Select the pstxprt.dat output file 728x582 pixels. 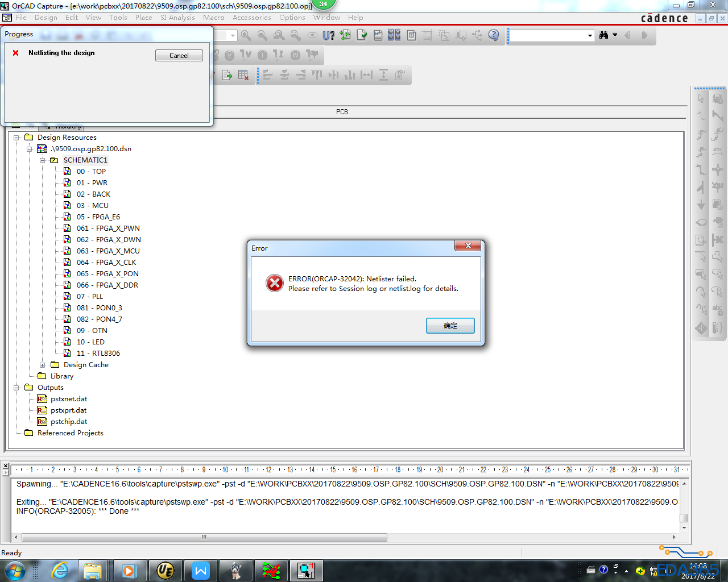click(x=69, y=410)
